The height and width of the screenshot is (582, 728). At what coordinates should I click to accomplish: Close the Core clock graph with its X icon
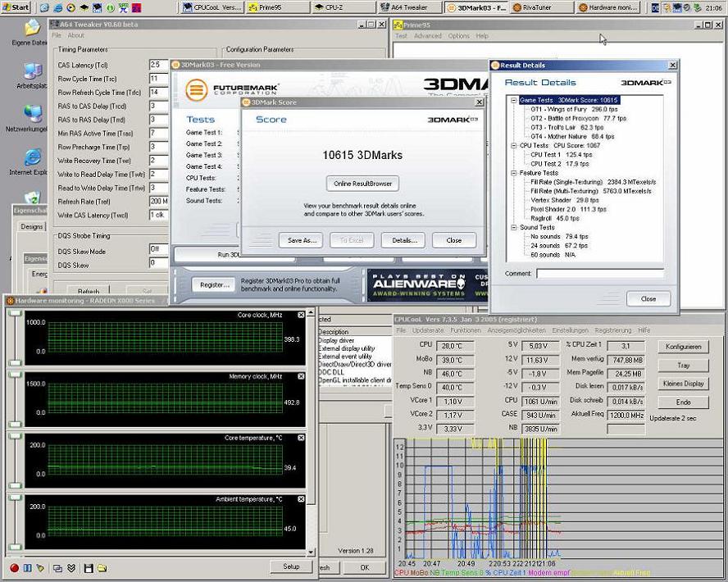click(301, 315)
